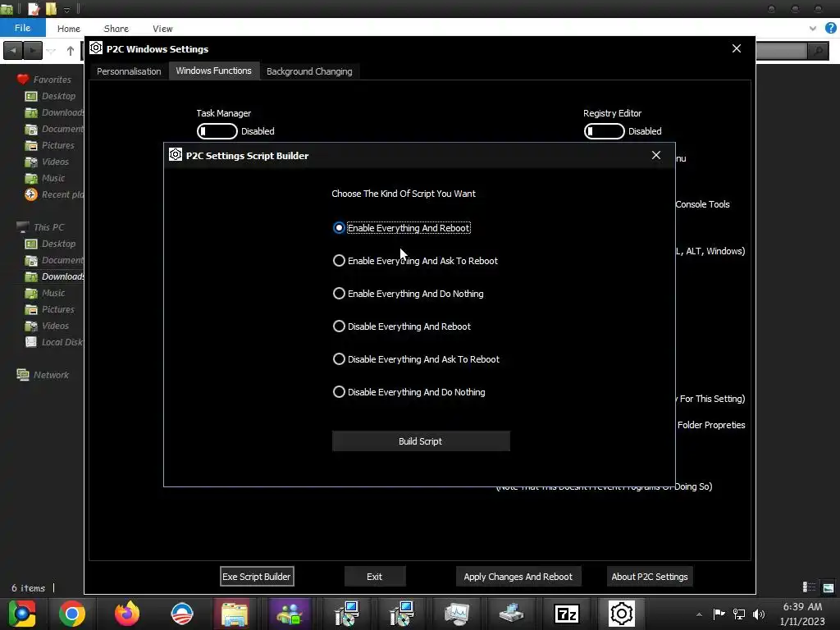Screen dimensions: 840x630
Task: Open Videos under This PC
Action: click(x=47, y=326)
